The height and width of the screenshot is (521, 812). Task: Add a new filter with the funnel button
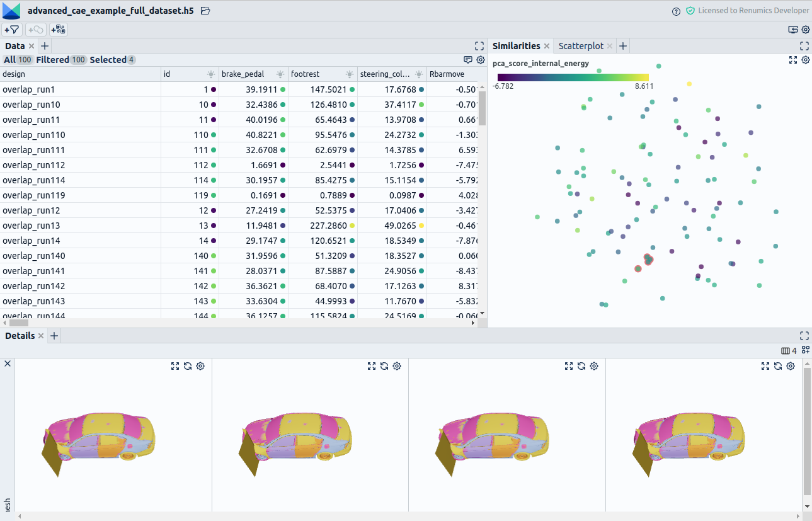12,30
